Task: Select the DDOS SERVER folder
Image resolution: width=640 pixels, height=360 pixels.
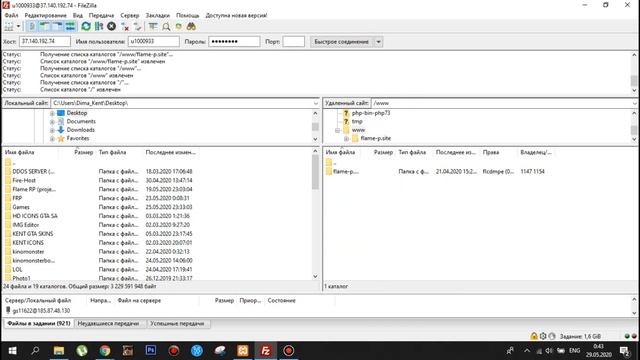Action: click(33, 171)
